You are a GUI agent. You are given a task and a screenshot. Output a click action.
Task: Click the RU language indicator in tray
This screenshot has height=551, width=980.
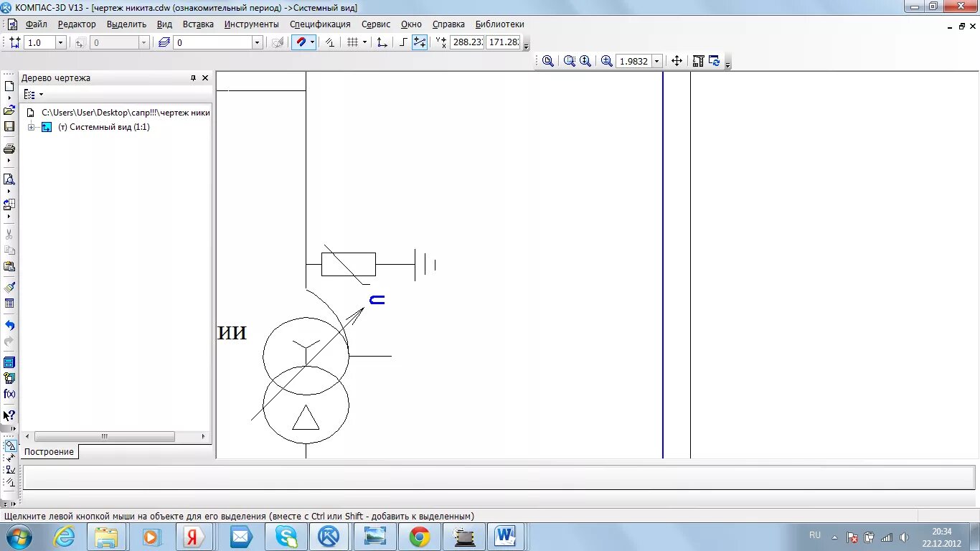click(x=815, y=535)
